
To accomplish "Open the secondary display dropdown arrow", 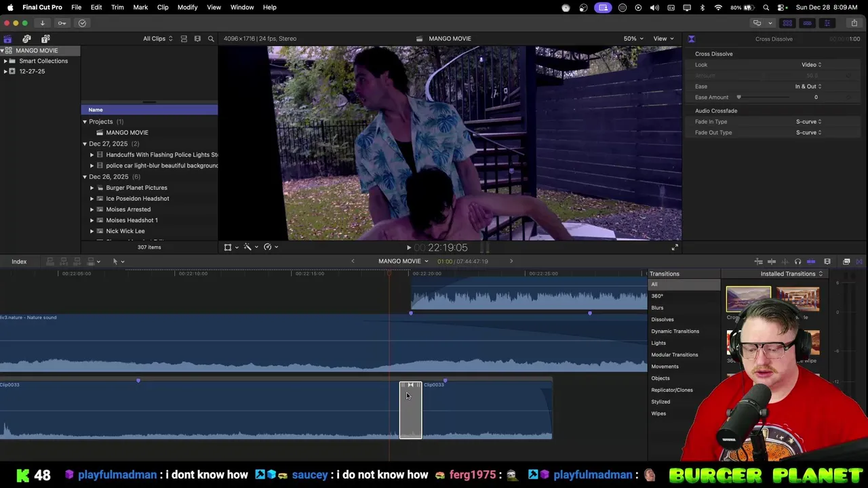I will tap(770, 23).
